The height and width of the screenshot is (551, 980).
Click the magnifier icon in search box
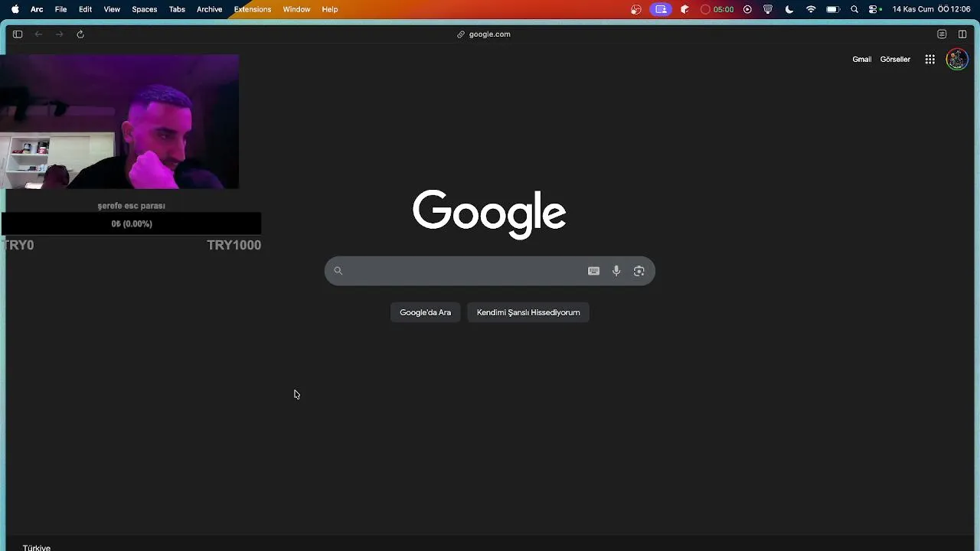click(338, 271)
